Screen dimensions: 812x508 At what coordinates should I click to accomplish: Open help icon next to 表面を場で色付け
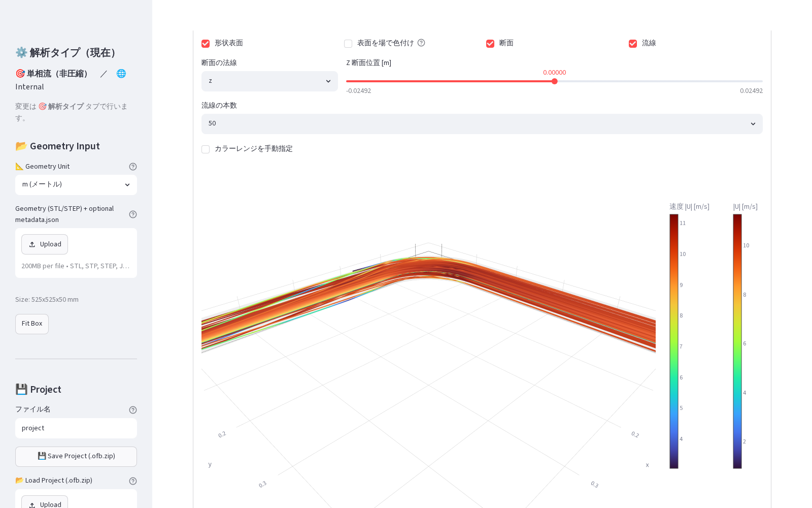point(421,43)
